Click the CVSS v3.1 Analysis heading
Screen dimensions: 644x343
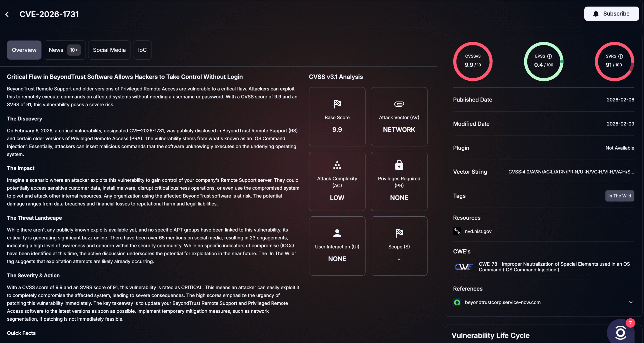tap(336, 77)
